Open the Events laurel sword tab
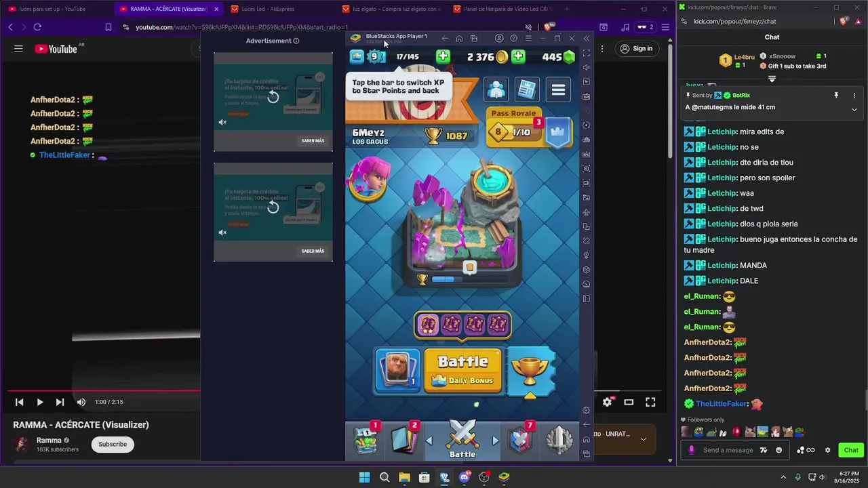The image size is (868, 488). click(559, 439)
